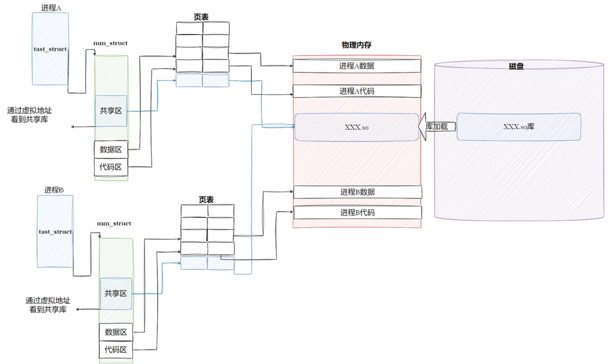
Task: Select the blue shared row in 进程B's 页表
Action: tap(207, 263)
